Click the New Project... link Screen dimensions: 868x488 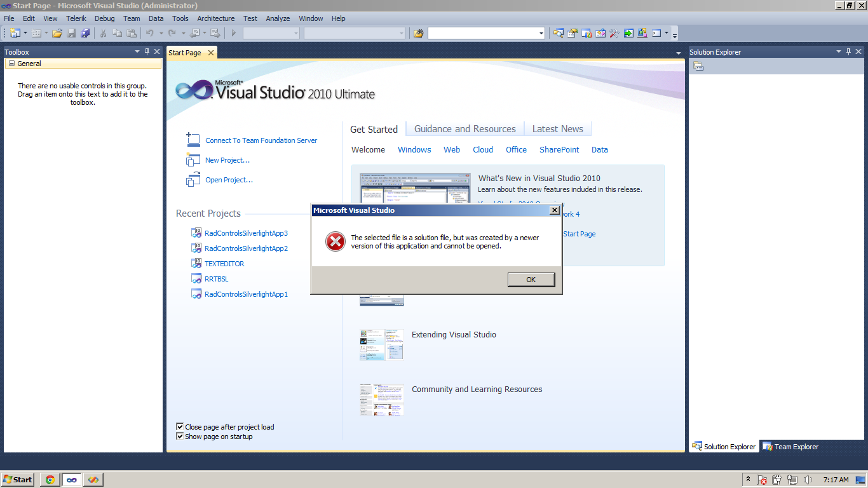tap(227, 160)
